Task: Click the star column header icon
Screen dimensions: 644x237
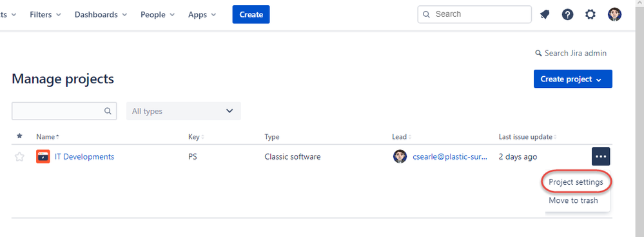Action: click(19, 136)
